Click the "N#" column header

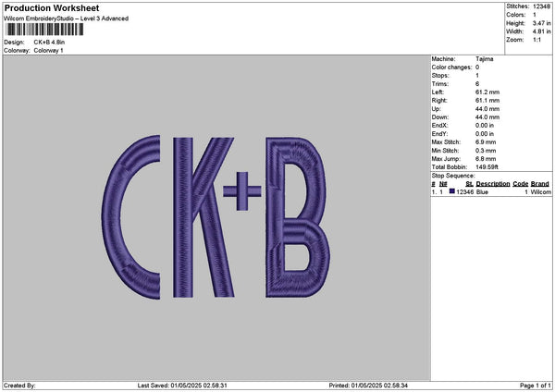[443, 184]
